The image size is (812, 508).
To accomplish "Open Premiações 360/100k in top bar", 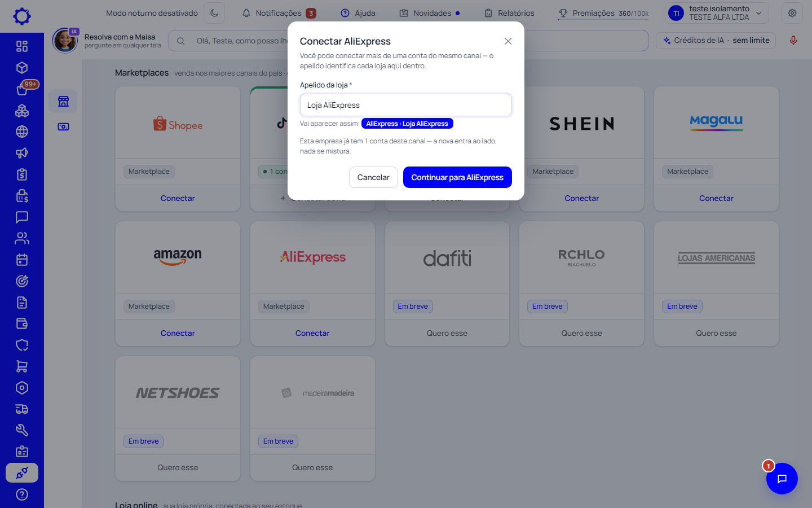I will (603, 13).
